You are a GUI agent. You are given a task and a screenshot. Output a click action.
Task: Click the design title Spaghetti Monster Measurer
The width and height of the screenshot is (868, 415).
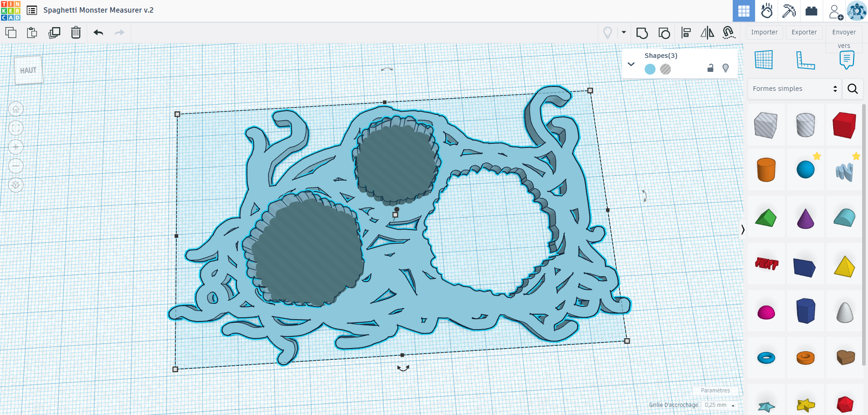click(x=99, y=10)
